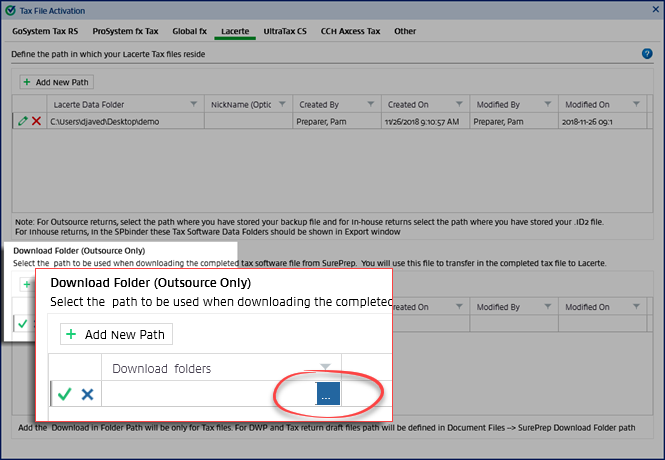Switch to the UltraTax CS tab

click(287, 31)
